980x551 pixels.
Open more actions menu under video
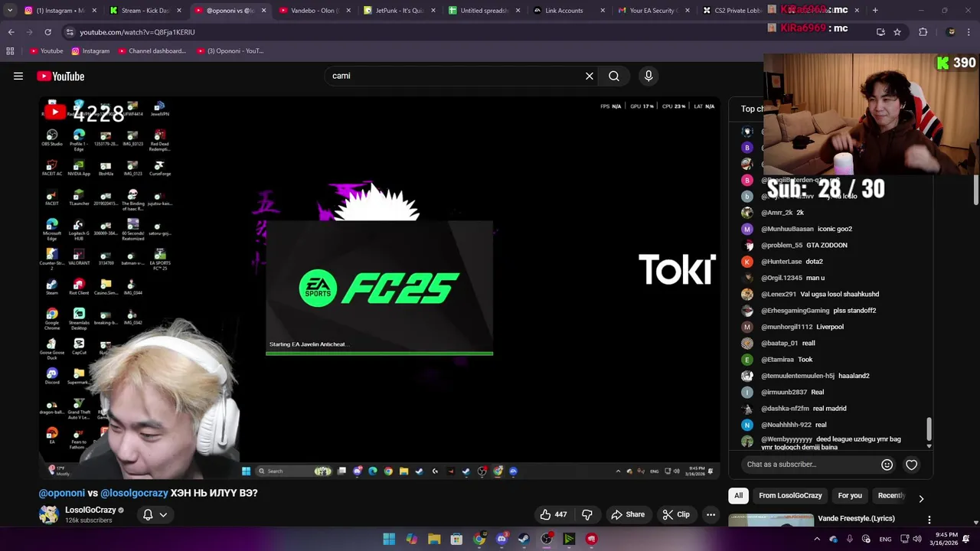coord(710,514)
